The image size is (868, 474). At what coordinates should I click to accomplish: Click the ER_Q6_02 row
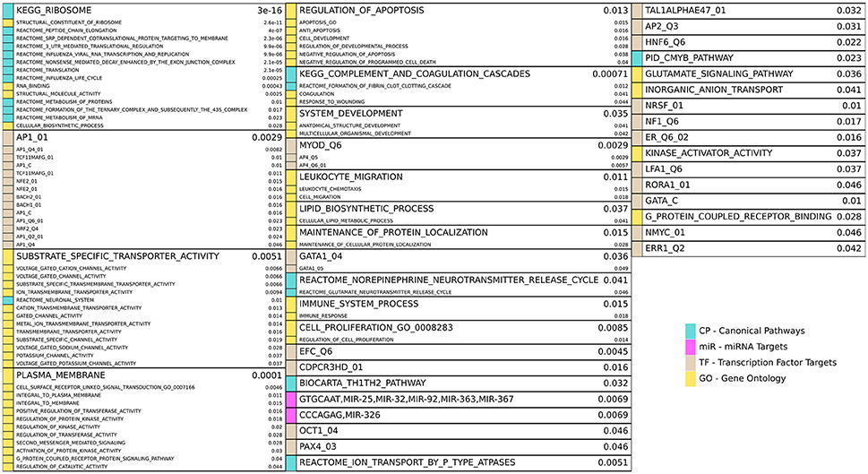749,137
